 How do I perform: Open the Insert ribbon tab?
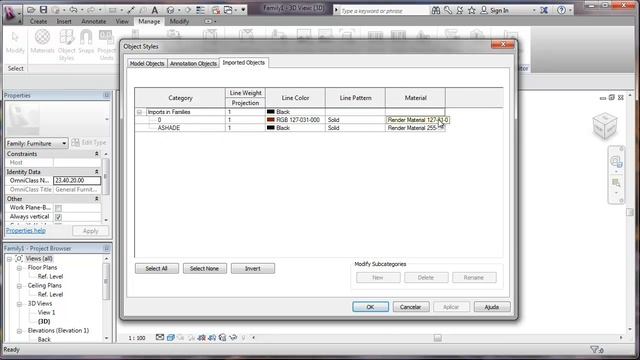click(x=64, y=21)
